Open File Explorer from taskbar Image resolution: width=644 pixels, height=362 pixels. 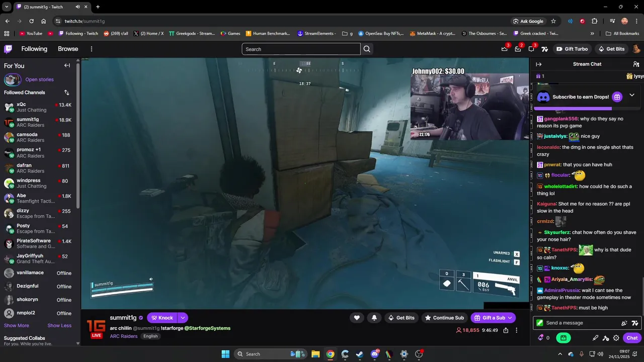pos(315,354)
